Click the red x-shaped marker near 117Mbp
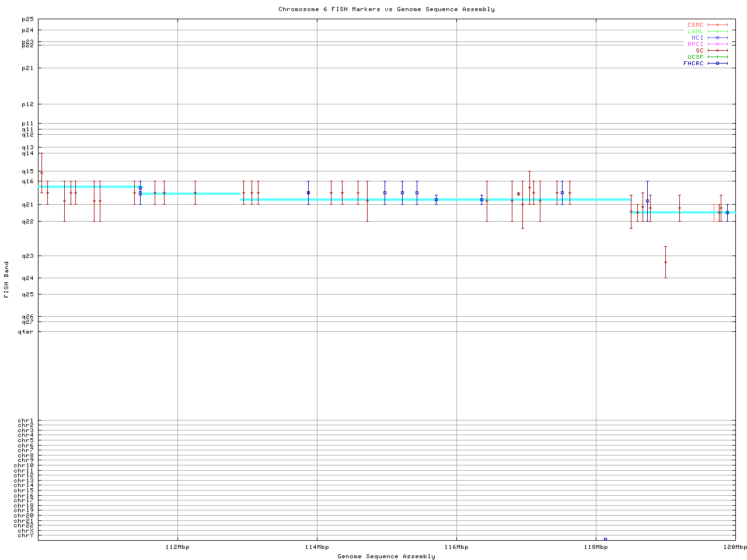 (518, 194)
